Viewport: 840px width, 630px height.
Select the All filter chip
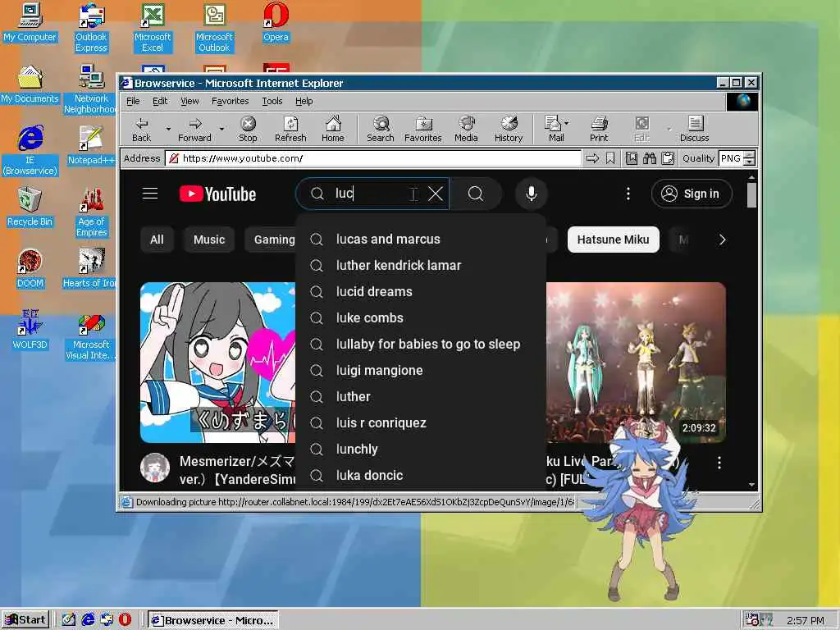(x=157, y=240)
